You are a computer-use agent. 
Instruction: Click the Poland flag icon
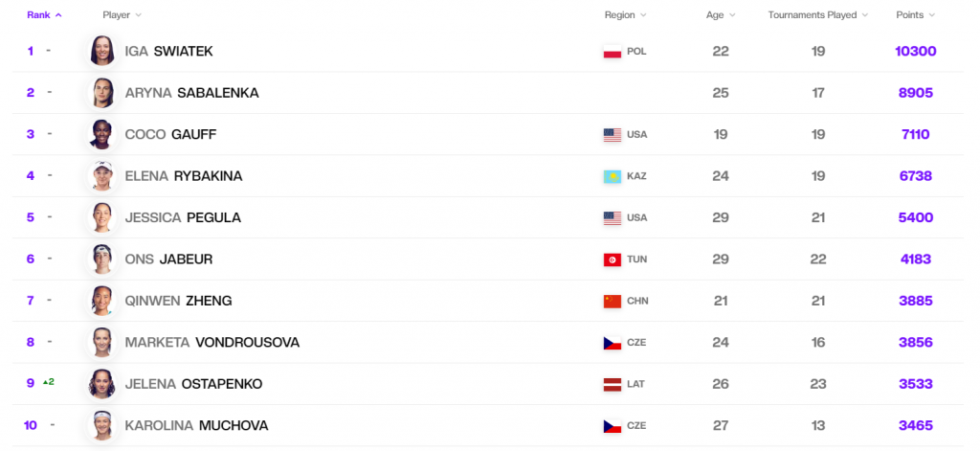click(612, 52)
